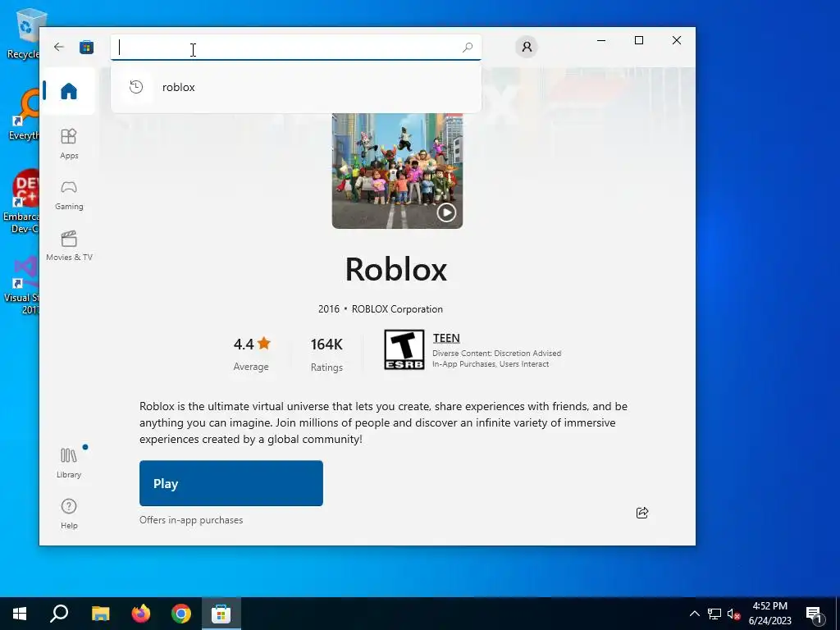Launch Firefox from the taskbar
This screenshot has height=630, width=840.
click(x=141, y=614)
